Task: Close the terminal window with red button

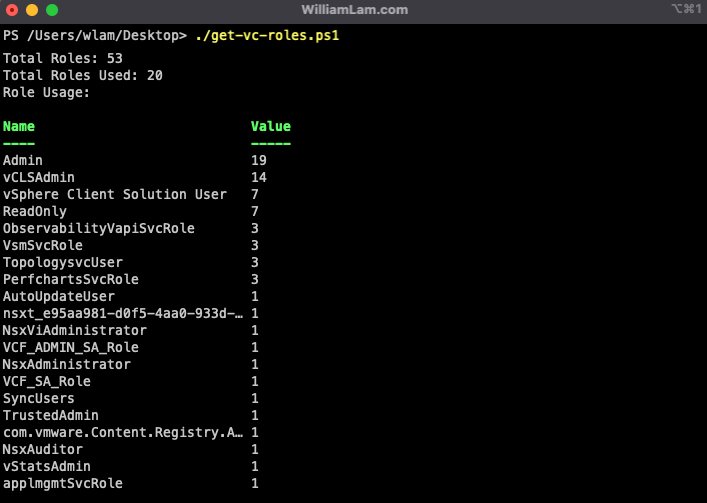Action: pos(13,10)
